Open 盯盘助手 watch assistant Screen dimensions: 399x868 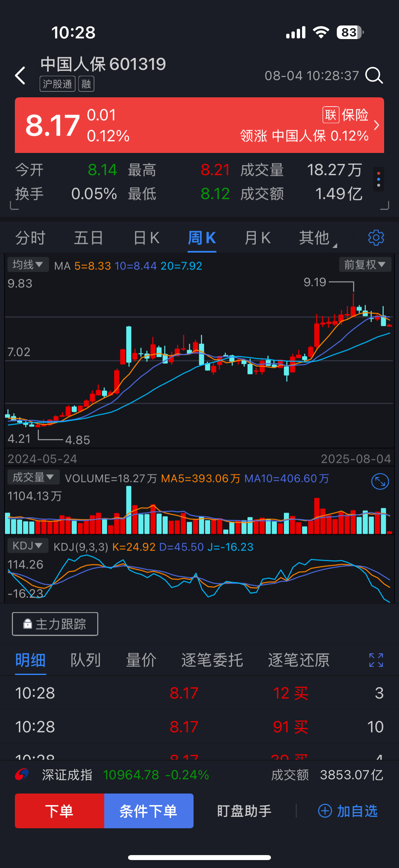tap(244, 811)
